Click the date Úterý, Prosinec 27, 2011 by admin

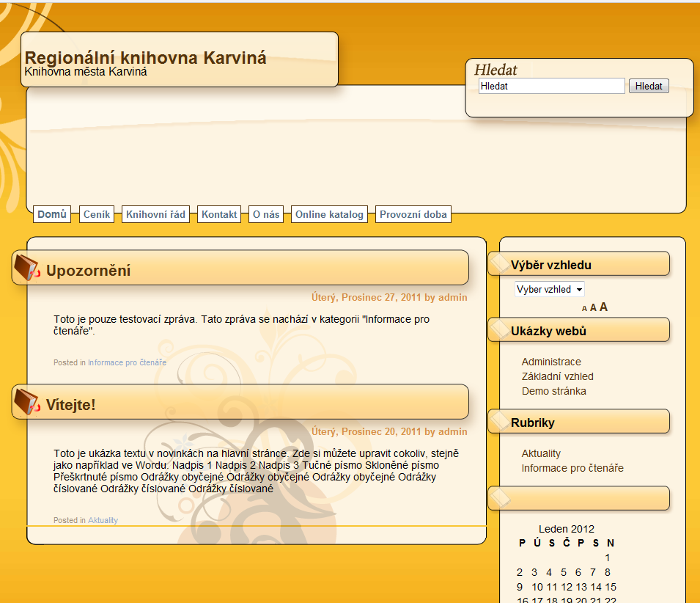(389, 298)
